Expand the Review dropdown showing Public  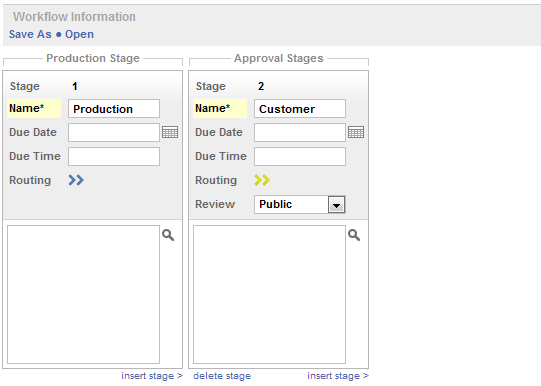click(300, 205)
